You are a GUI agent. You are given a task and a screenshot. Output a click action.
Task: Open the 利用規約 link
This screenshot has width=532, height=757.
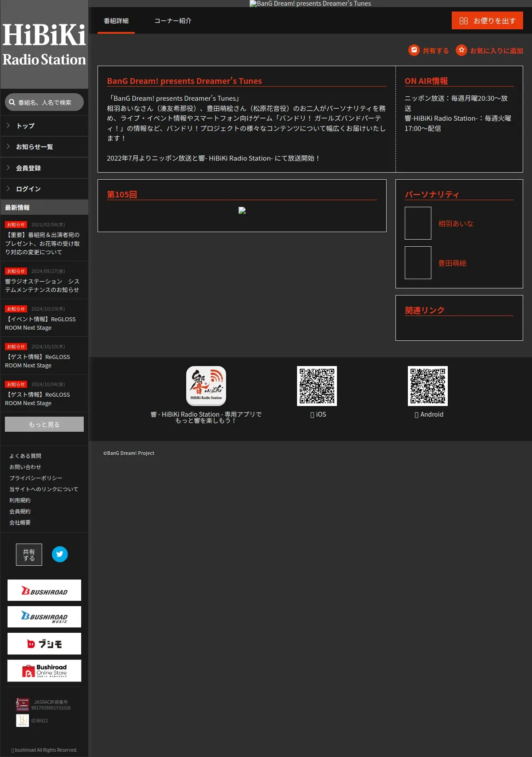(x=20, y=500)
